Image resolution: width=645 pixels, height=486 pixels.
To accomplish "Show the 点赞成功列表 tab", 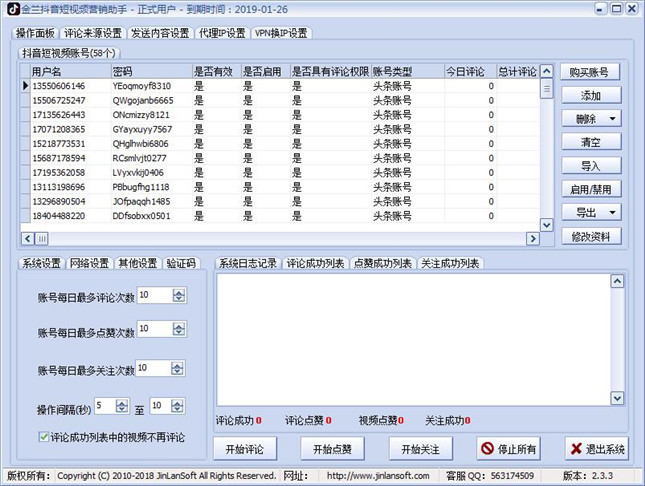I will click(381, 263).
